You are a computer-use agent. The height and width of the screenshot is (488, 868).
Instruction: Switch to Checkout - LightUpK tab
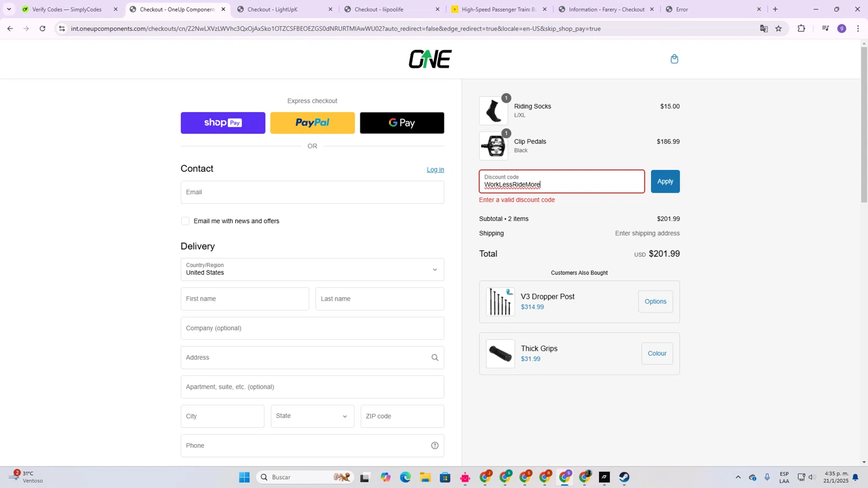point(284,9)
